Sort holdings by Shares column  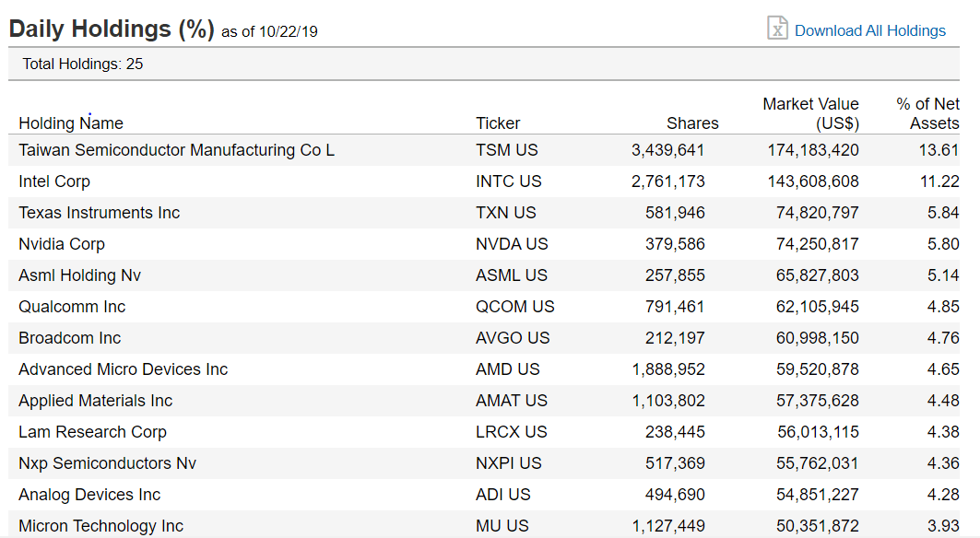click(692, 123)
